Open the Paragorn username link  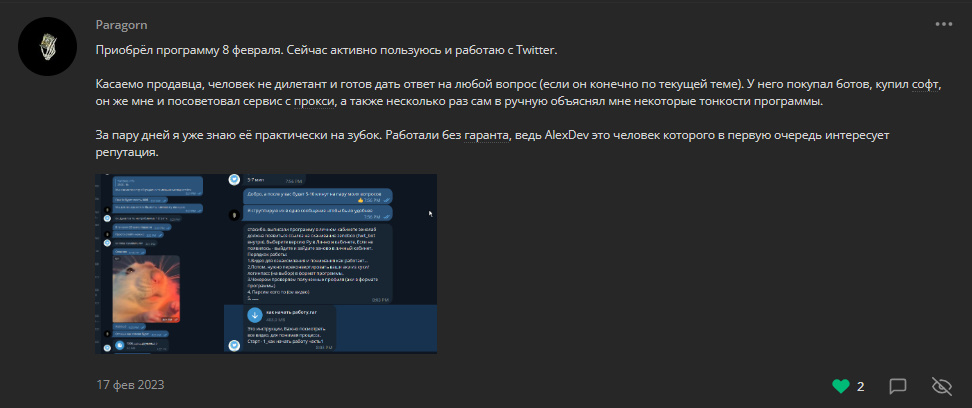coord(122,25)
